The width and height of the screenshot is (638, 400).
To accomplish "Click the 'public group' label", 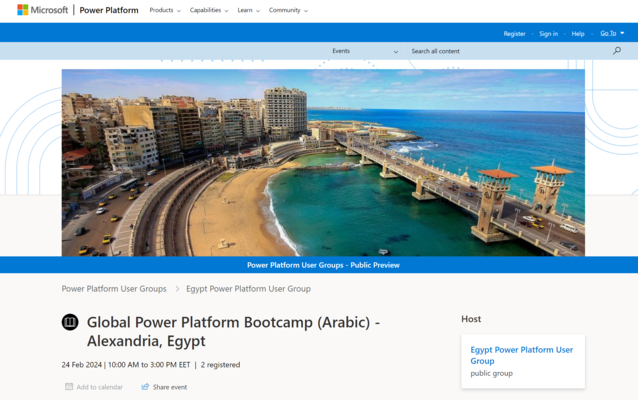I will click(492, 374).
